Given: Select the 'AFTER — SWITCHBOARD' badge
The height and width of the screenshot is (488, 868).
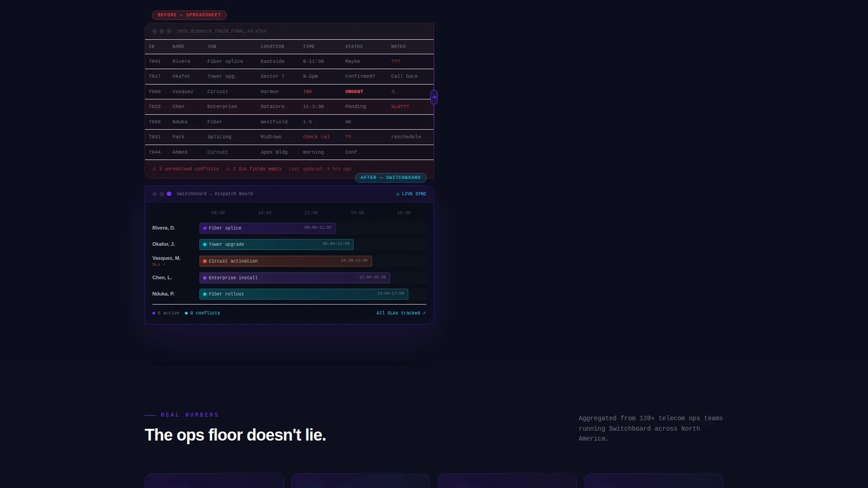Looking at the screenshot, I should [391, 178].
